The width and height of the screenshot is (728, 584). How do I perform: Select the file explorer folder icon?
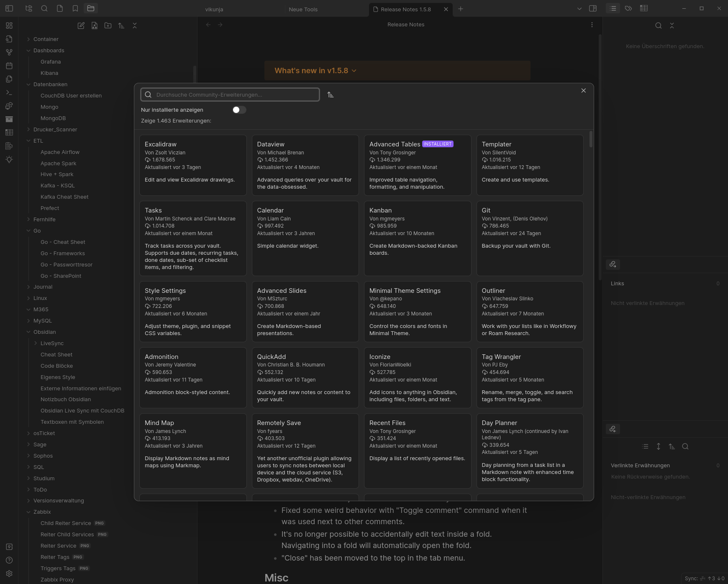tap(91, 8)
